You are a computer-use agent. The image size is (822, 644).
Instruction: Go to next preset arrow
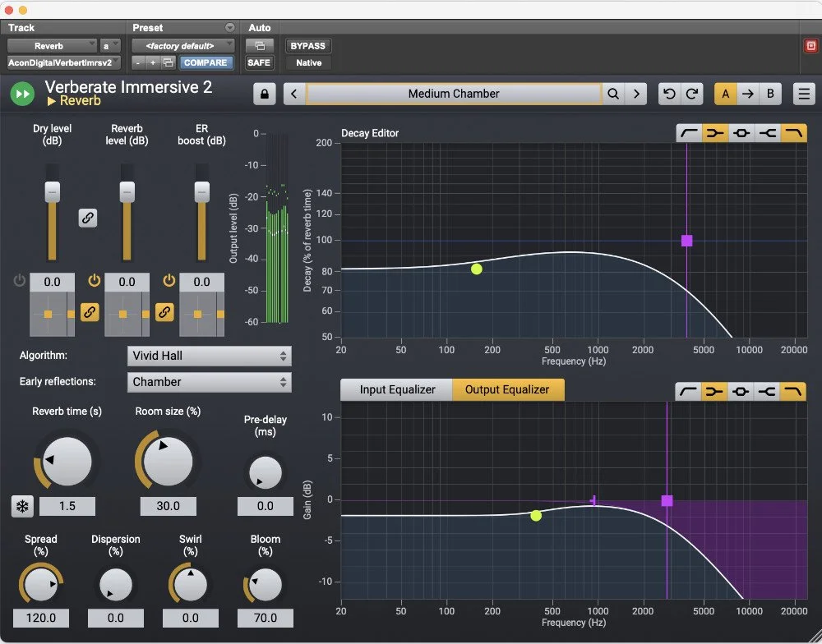coord(636,94)
